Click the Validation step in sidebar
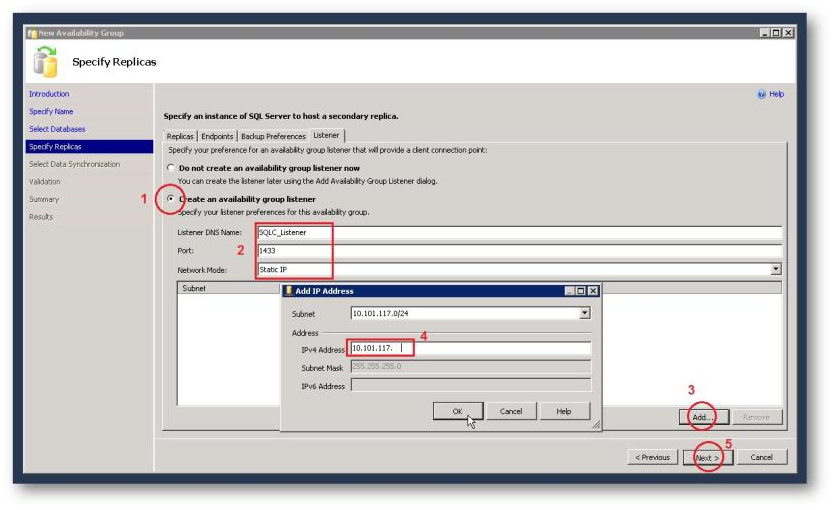This screenshot has height=510, width=833. click(45, 182)
